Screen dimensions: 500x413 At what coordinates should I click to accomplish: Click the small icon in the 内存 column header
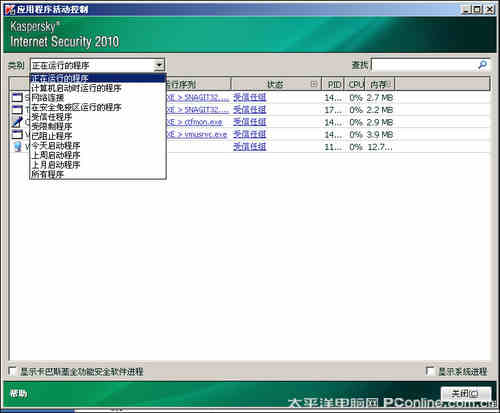389,84
